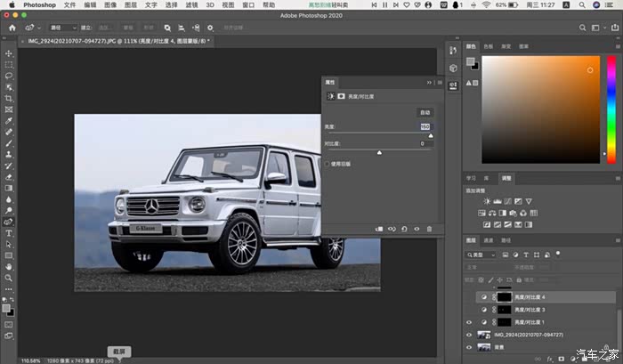
Task: Click the trash icon in Properties panel
Action: tap(430, 229)
